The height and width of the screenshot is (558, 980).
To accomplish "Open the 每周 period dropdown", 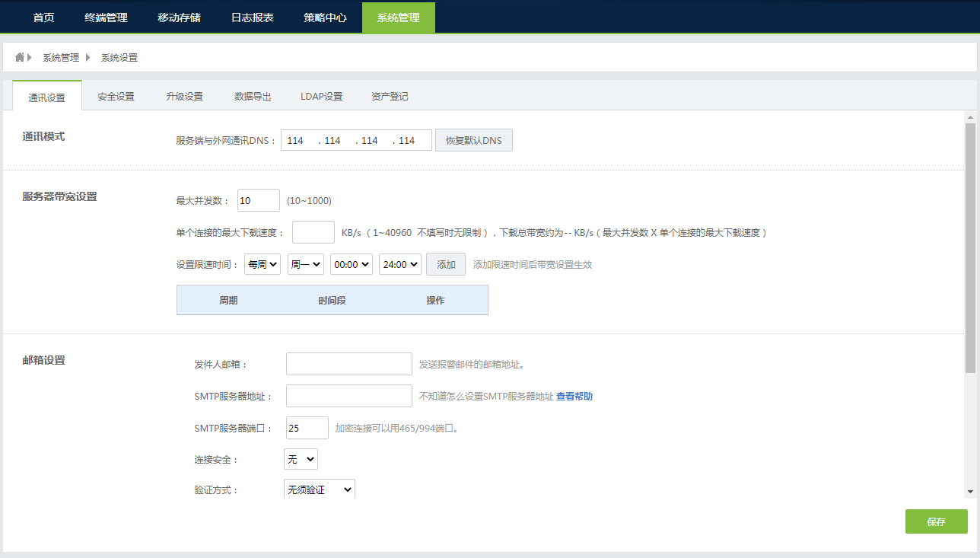I will click(262, 264).
